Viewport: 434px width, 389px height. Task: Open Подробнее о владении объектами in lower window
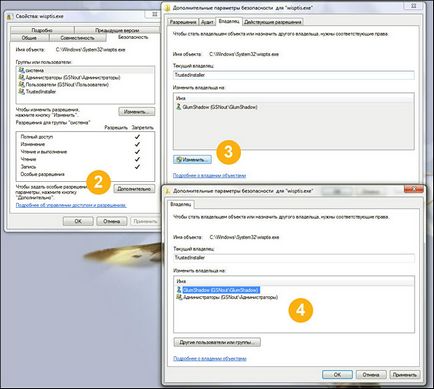[x=210, y=359]
